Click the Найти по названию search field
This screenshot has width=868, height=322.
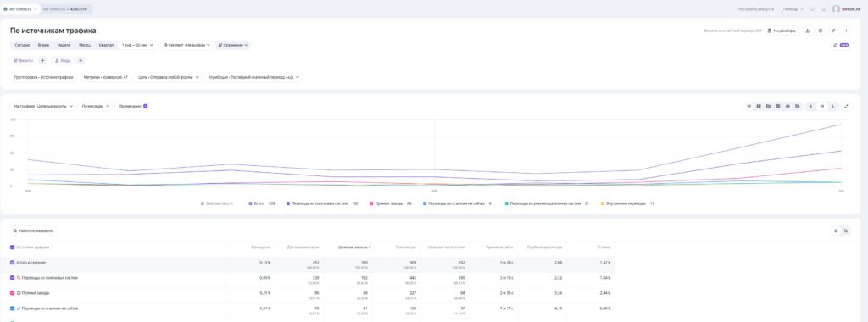(34, 230)
